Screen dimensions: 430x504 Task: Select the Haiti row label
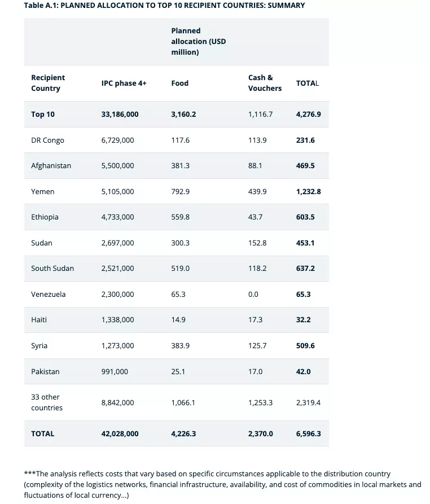39,319
